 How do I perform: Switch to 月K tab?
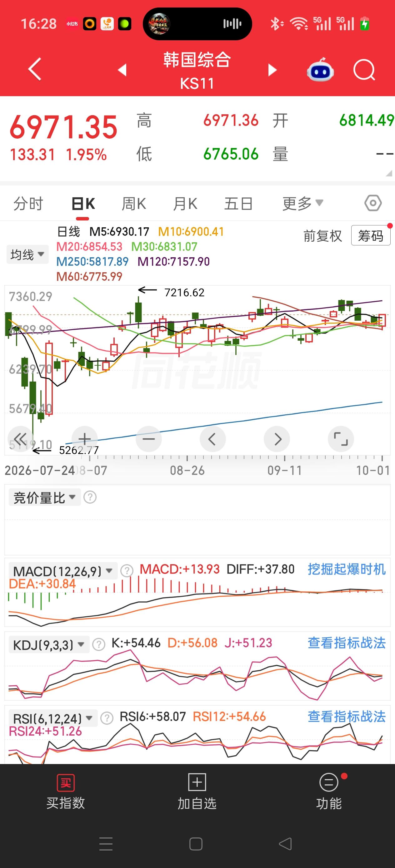tap(185, 204)
